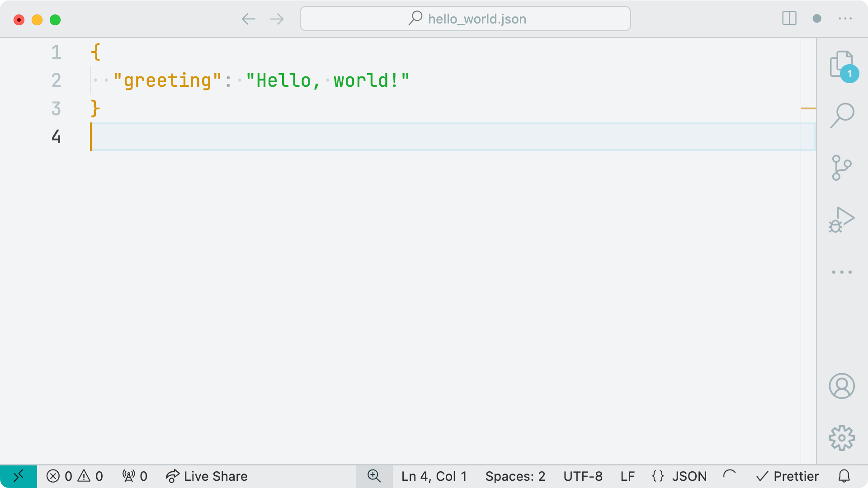
Task: Click Ln 4, Col 1 position
Action: (434, 476)
